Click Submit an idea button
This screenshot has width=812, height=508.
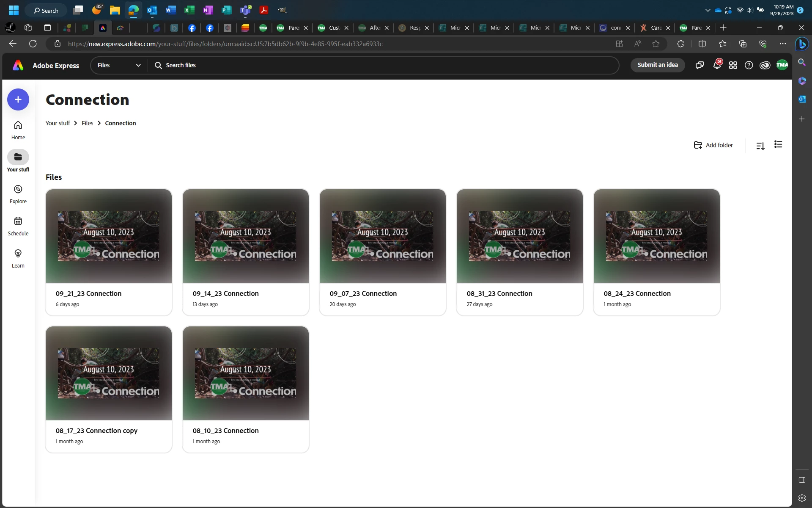(x=657, y=65)
